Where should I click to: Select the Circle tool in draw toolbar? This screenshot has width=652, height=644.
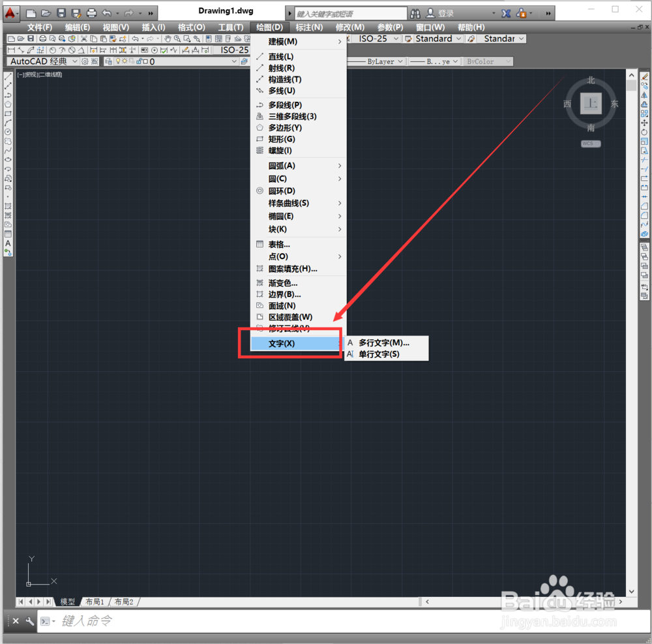[x=8, y=132]
